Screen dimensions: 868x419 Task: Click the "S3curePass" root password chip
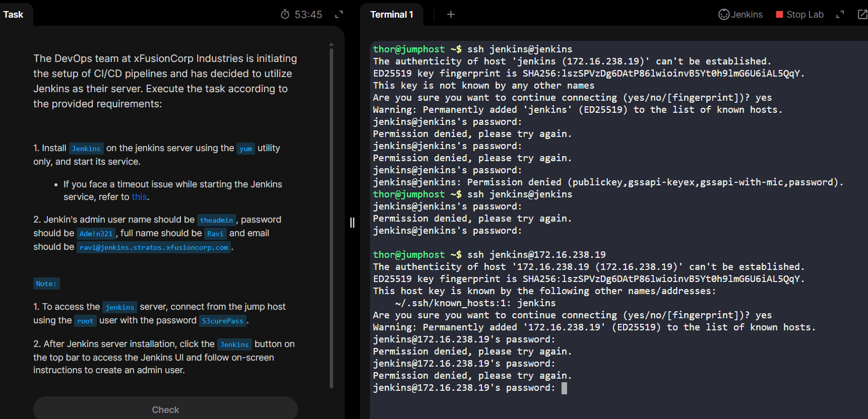coord(222,321)
